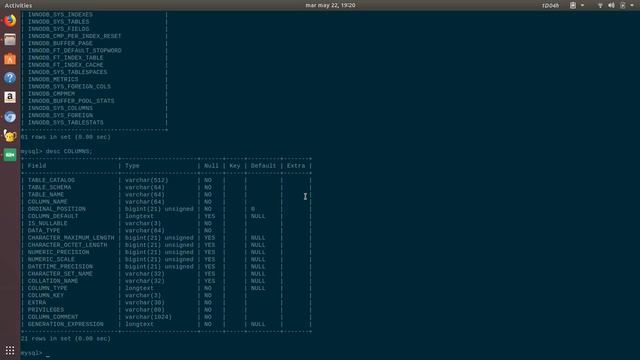Image resolution: width=640 pixels, height=360 pixels.
Task: Select DATETIME_PRECISION field text
Action: 60,267
